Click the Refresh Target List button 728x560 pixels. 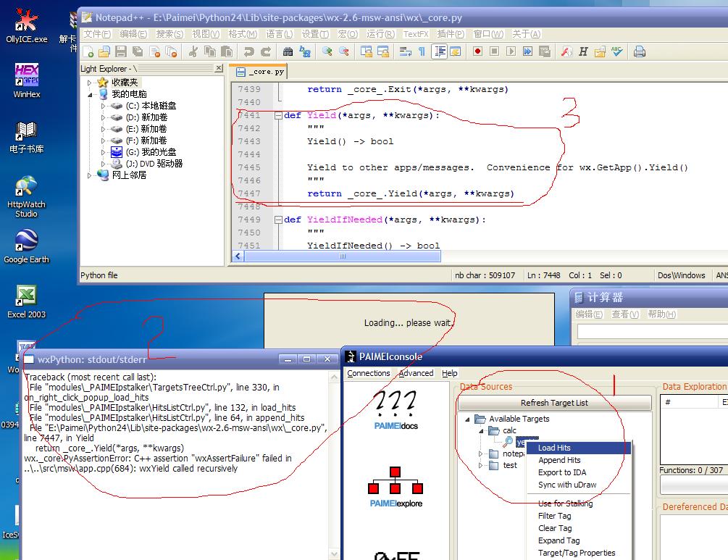point(554,403)
